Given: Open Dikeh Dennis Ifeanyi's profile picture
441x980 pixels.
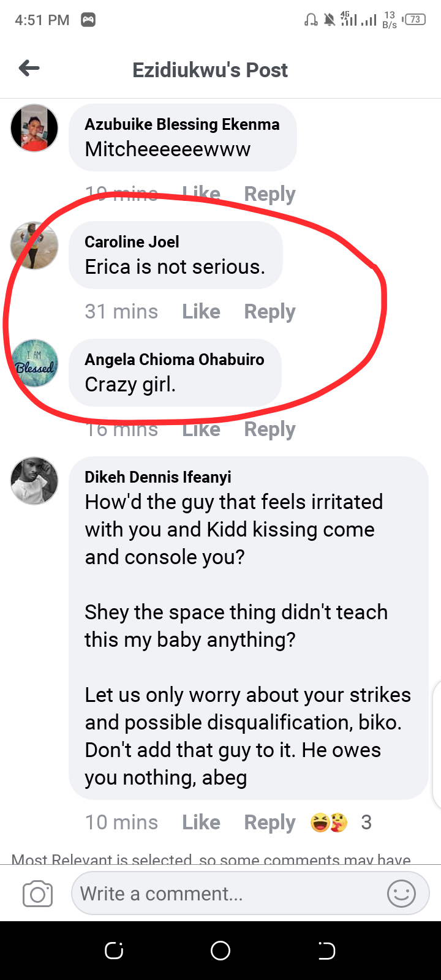Looking at the screenshot, I should (x=35, y=481).
